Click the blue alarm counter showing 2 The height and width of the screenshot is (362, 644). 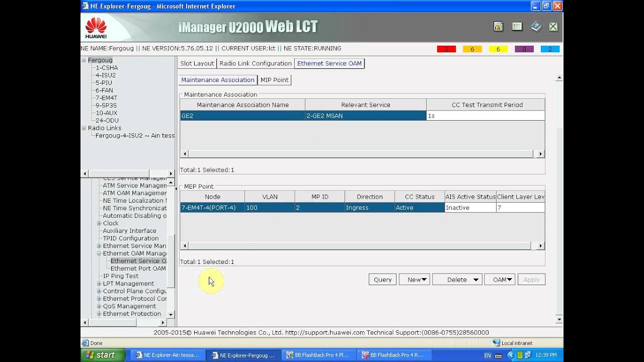tap(550, 49)
